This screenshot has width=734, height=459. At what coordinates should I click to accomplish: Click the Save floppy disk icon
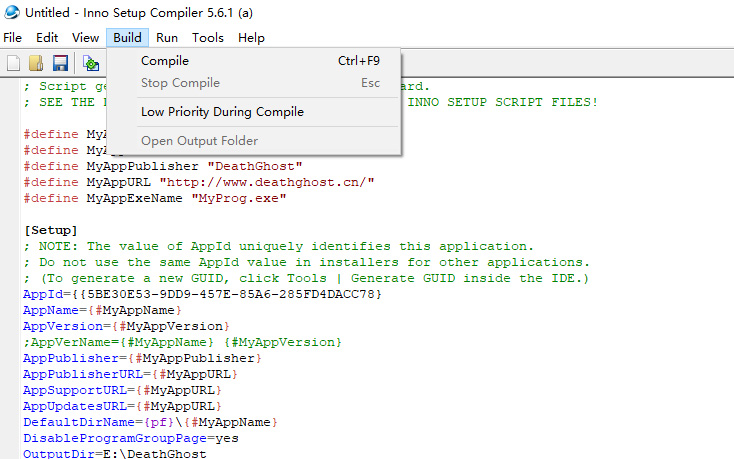(60, 63)
